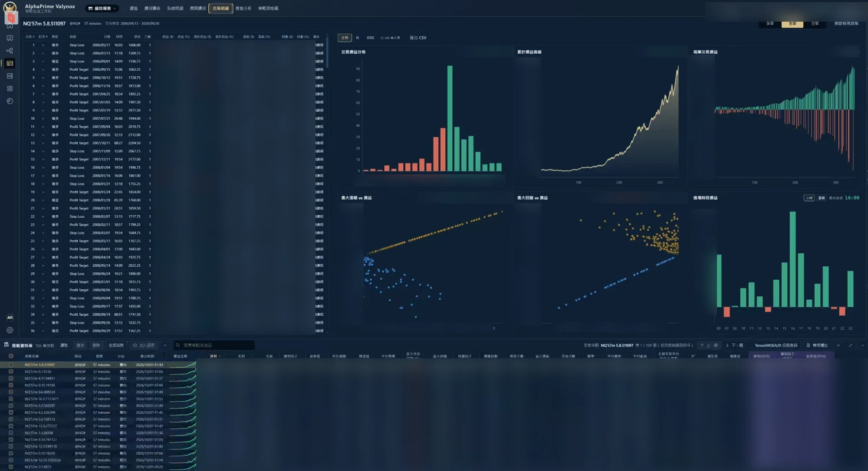868x471 pixels.
Task: Click the TensorMOEA/D 投組查詢 button
Action: click(x=776, y=345)
